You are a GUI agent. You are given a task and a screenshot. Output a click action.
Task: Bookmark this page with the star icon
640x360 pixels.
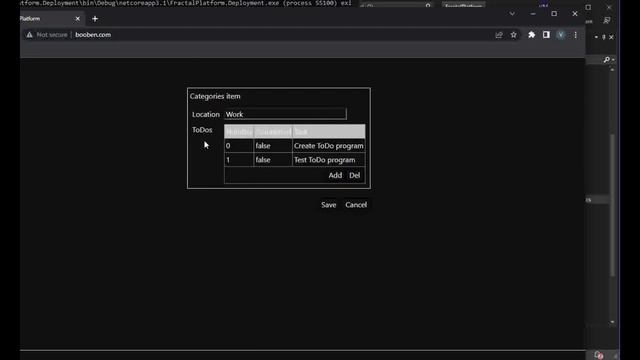pyautogui.click(x=513, y=35)
